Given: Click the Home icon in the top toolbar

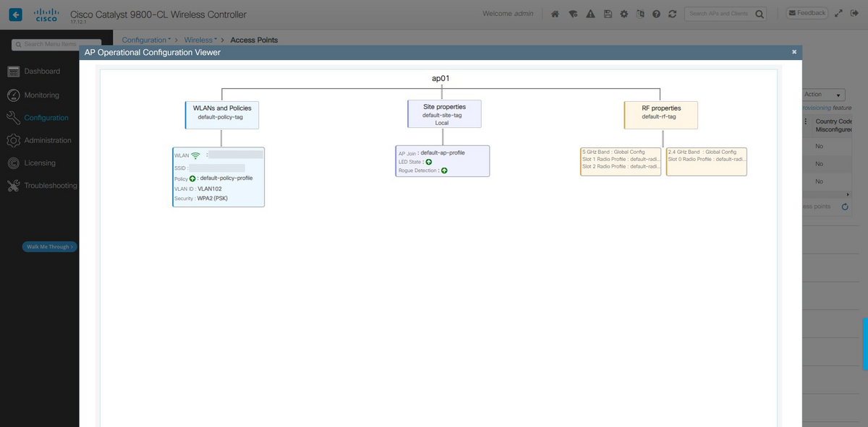Looking at the screenshot, I should pos(556,14).
